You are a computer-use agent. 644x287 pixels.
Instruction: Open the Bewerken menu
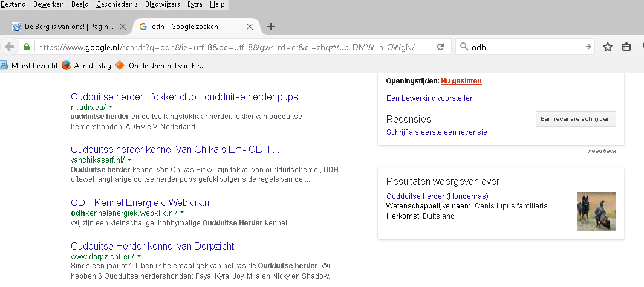pos(48,4)
